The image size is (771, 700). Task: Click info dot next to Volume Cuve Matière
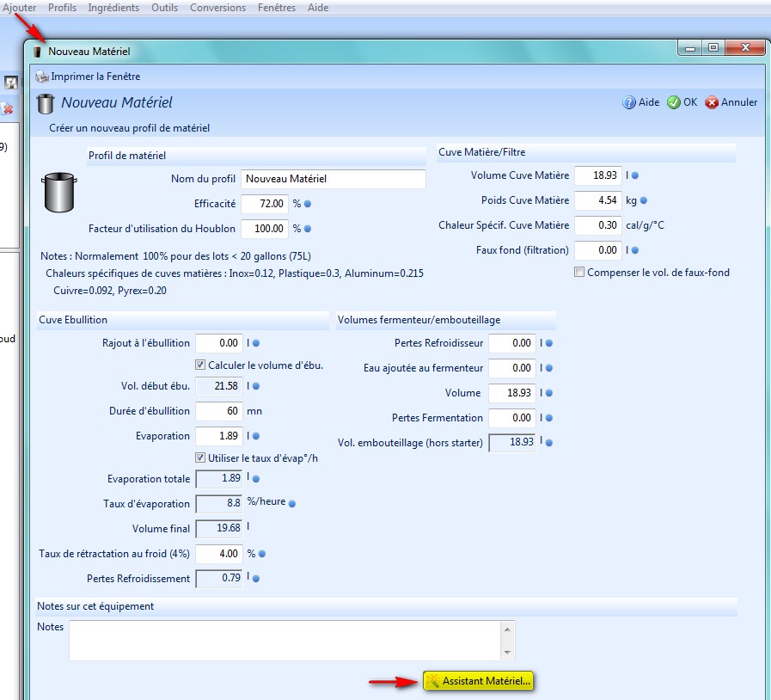(x=635, y=175)
